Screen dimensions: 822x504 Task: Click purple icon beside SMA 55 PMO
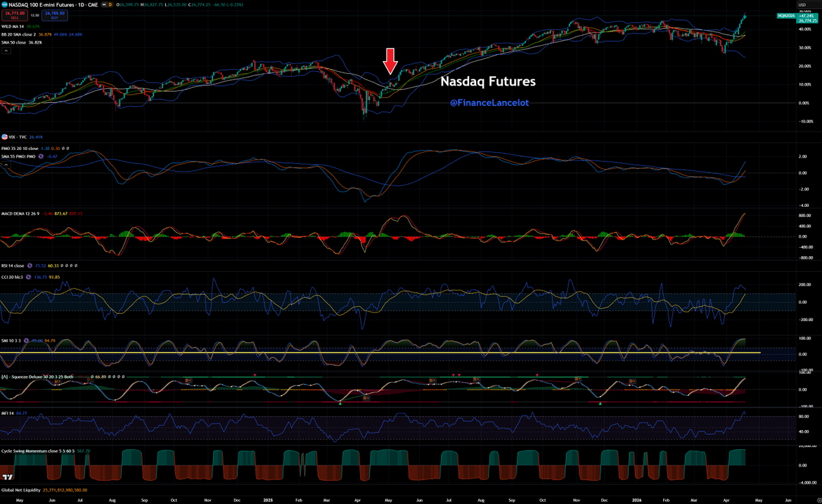41,156
